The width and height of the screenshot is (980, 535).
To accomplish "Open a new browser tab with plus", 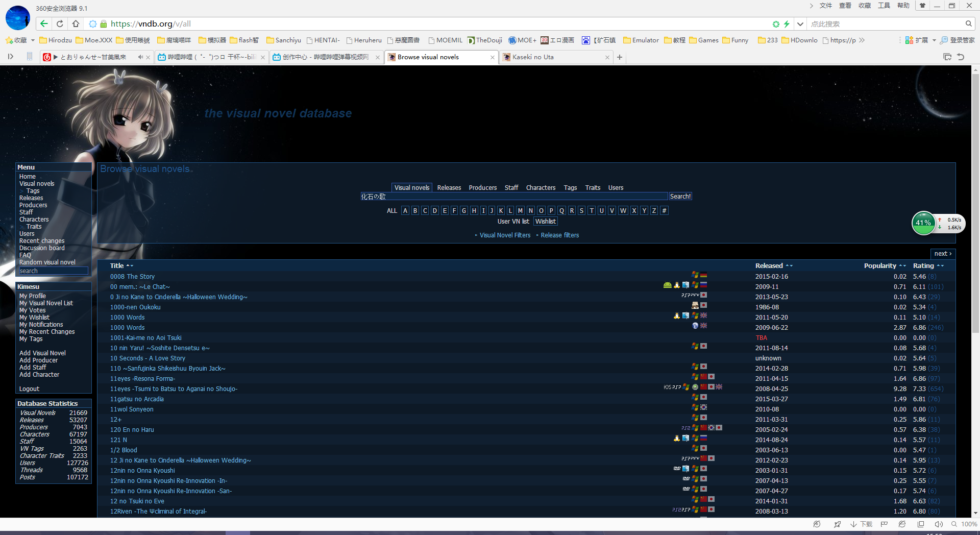I will pos(620,57).
